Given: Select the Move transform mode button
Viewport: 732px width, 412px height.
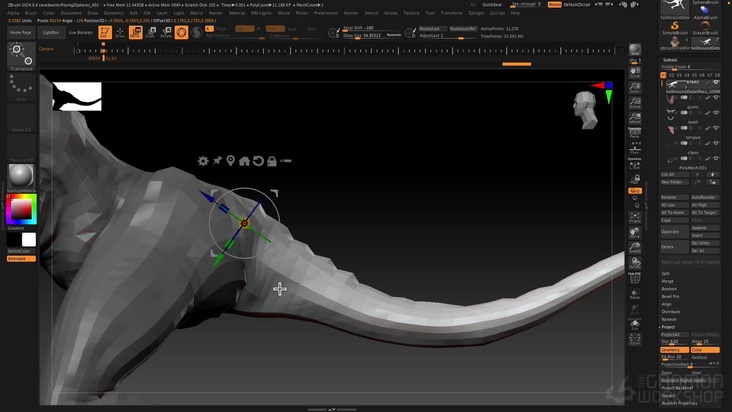Looking at the screenshot, I should click(136, 32).
